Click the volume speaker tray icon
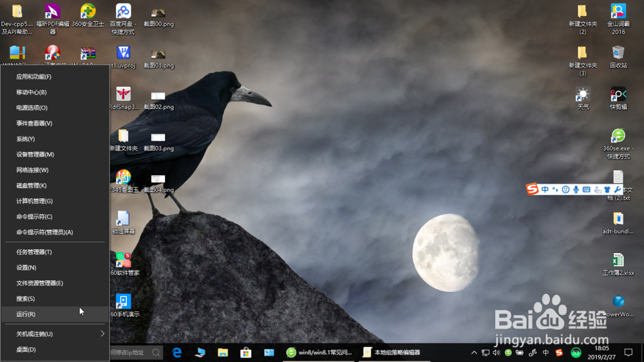 click(x=497, y=352)
